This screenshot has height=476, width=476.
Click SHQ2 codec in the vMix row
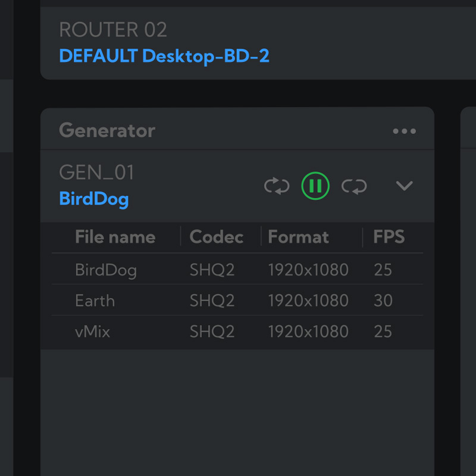click(x=212, y=331)
